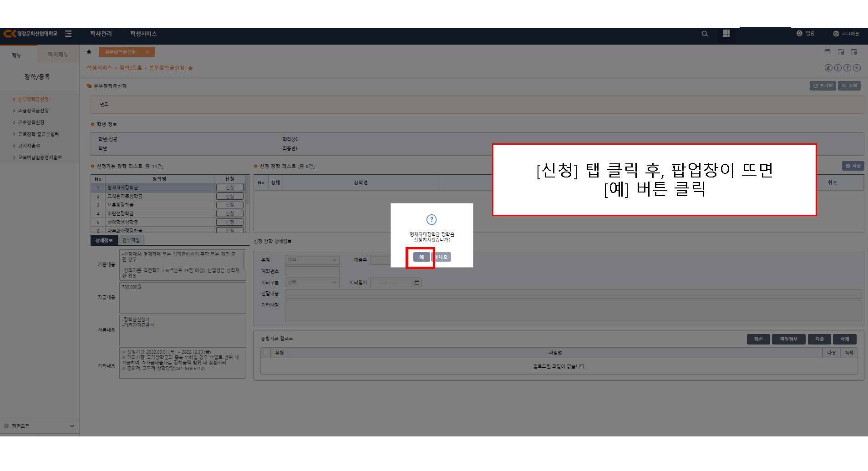This screenshot has width=868, height=471.
Task: Open the 은행 select dropdown
Action: (x=312, y=260)
